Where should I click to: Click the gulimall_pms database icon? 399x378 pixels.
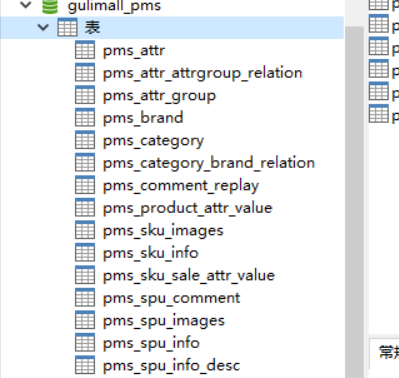(x=50, y=6)
